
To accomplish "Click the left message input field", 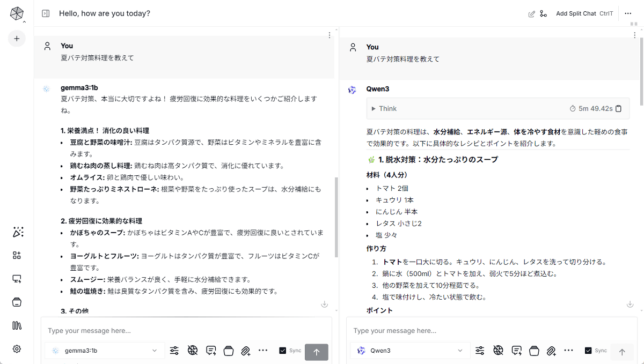I will click(x=186, y=331).
